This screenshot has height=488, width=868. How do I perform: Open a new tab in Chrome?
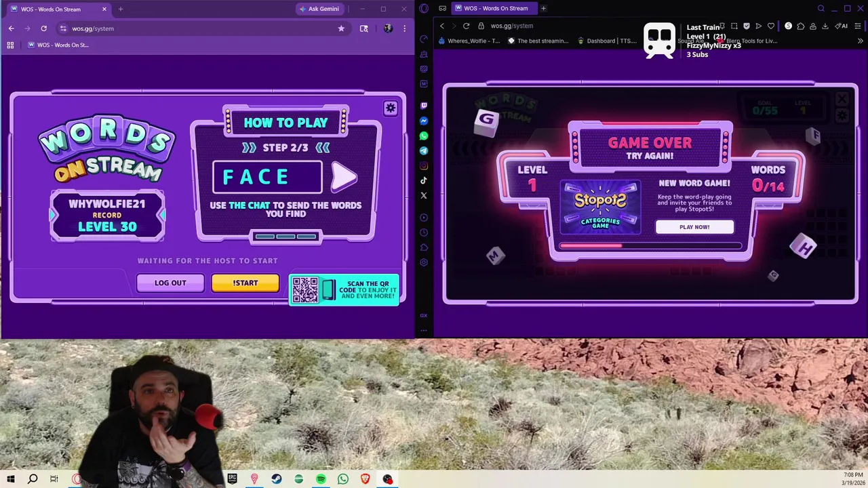pyautogui.click(x=121, y=9)
